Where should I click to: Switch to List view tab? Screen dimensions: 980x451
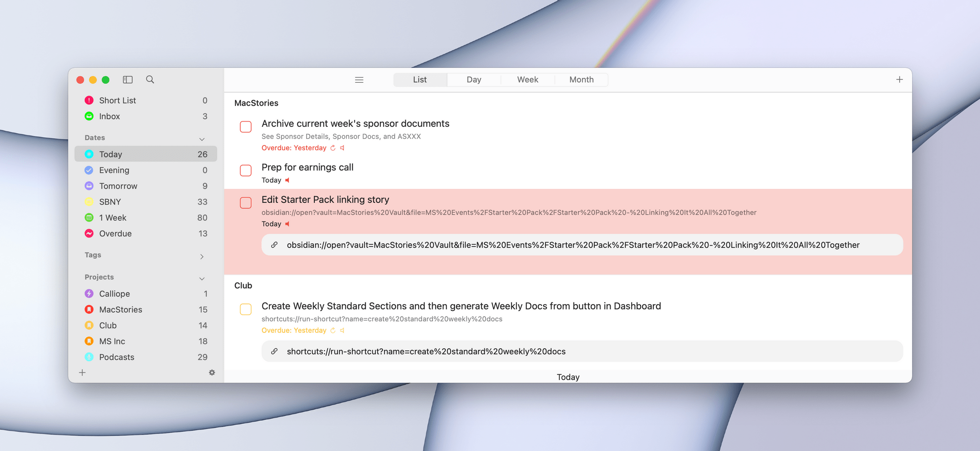(420, 80)
